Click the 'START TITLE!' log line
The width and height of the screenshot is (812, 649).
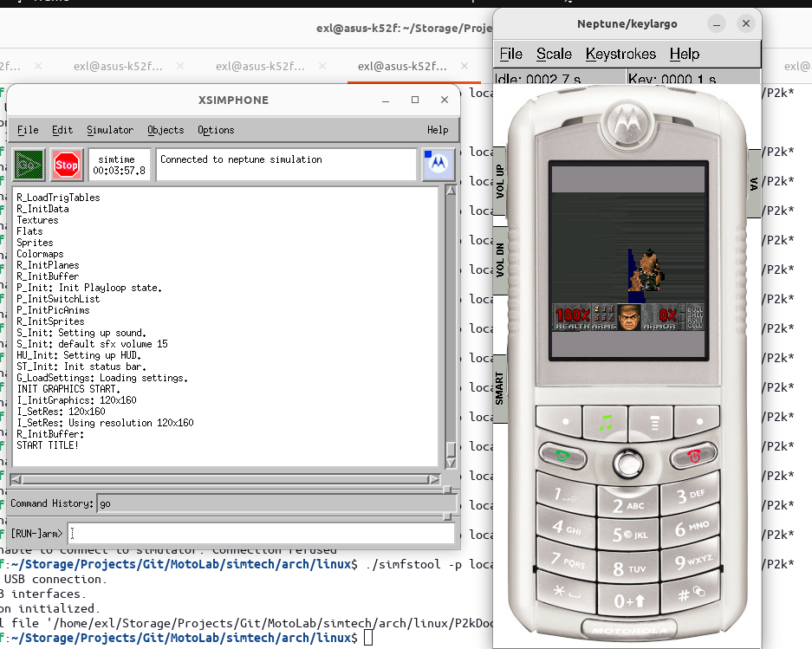(48, 445)
